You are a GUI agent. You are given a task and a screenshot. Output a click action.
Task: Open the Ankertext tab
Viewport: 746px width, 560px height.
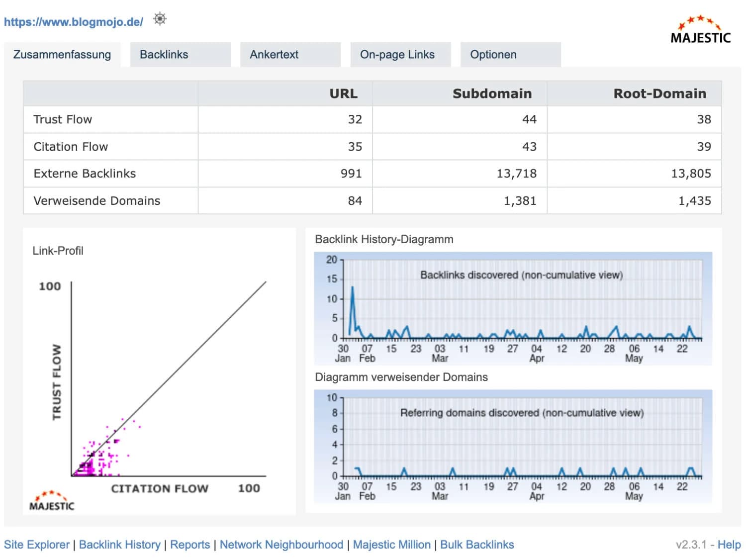click(x=274, y=55)
